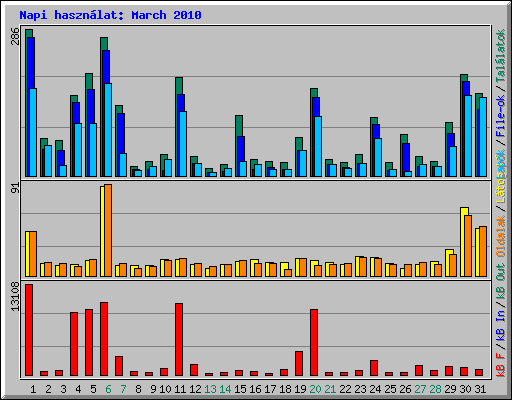Image resolution: width=512 pixels, height=400 pixels.
Task: Click the y-axis value 91
Action: (15, 188)
